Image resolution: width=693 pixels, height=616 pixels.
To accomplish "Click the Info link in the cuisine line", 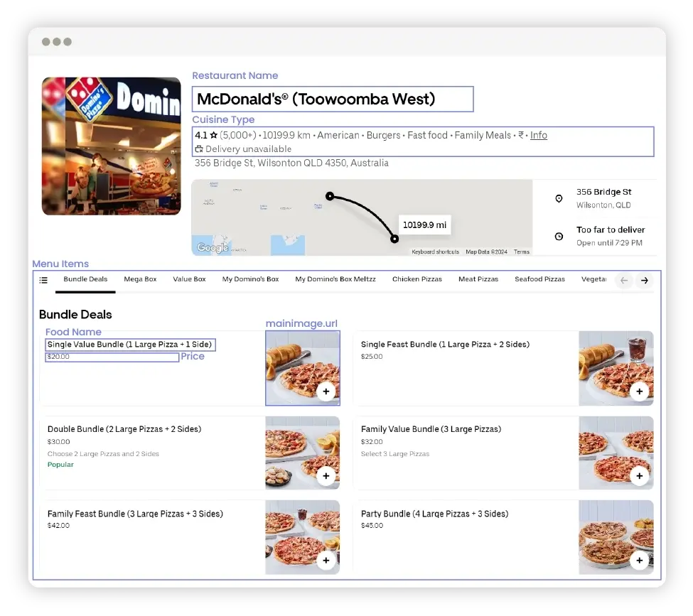I will click(539, 135).
